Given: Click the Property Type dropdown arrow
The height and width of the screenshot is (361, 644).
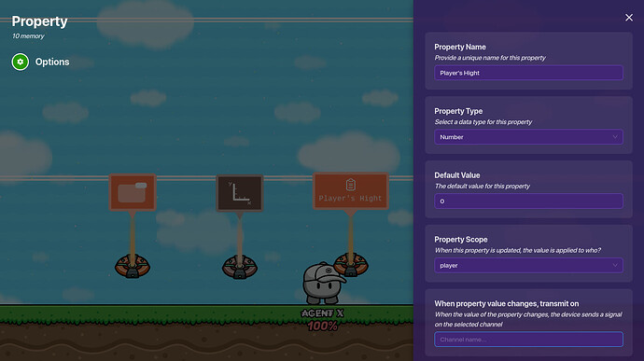Looking at the screenshot, I should pos(615,137).
